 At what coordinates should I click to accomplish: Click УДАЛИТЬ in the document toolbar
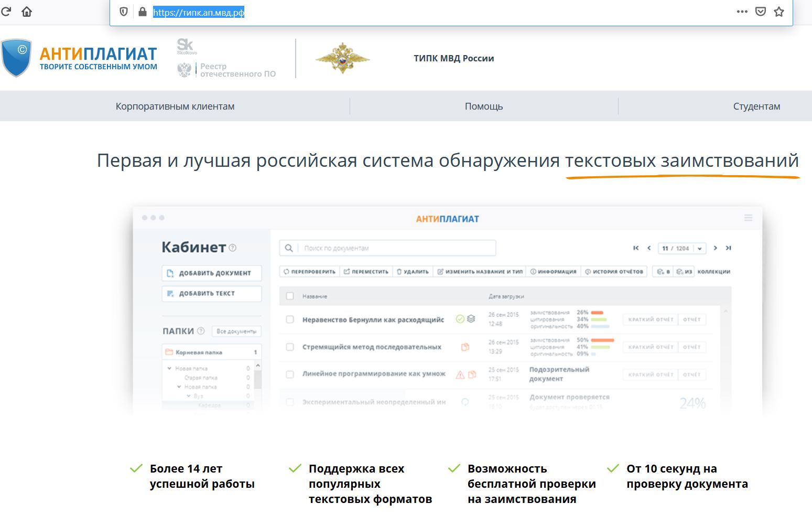coord(413,272)
